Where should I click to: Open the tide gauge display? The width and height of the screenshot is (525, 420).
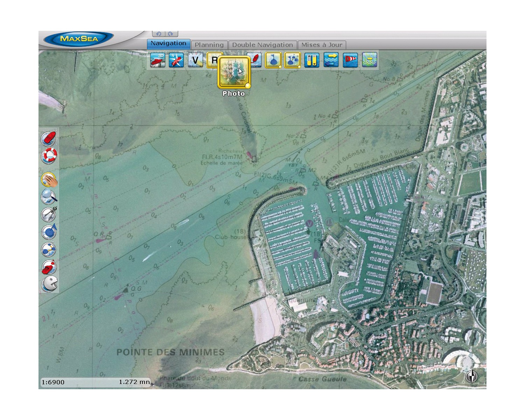pyautogui.click(x=311, y=60)
